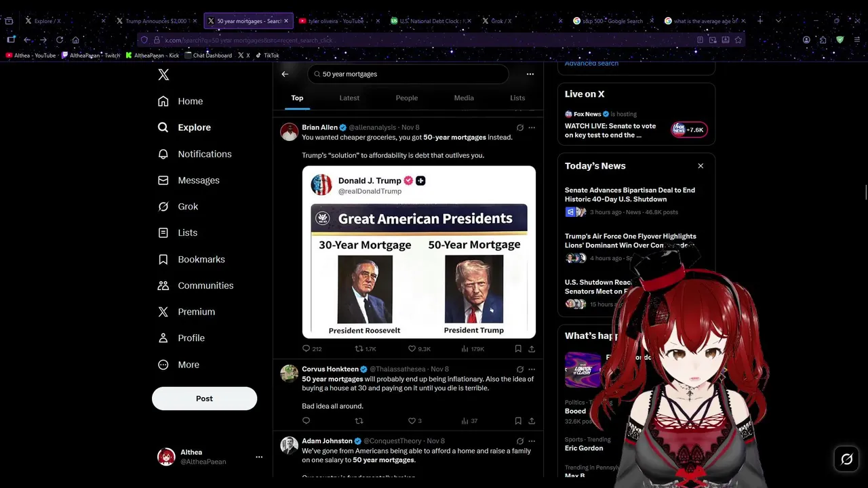Open account options next to Althea

pyautogui.click(x=258, y=457)
